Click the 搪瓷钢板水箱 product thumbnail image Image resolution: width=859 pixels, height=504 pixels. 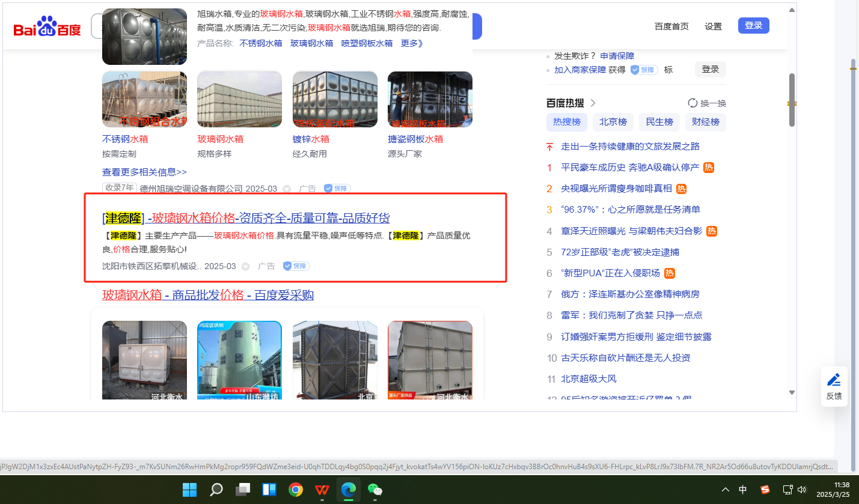pos(430,100)
